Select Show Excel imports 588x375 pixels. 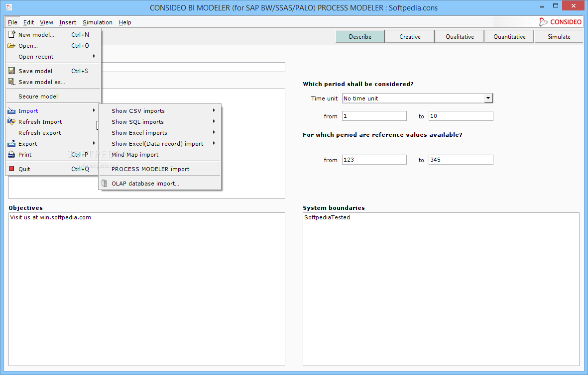pos(160,133)
